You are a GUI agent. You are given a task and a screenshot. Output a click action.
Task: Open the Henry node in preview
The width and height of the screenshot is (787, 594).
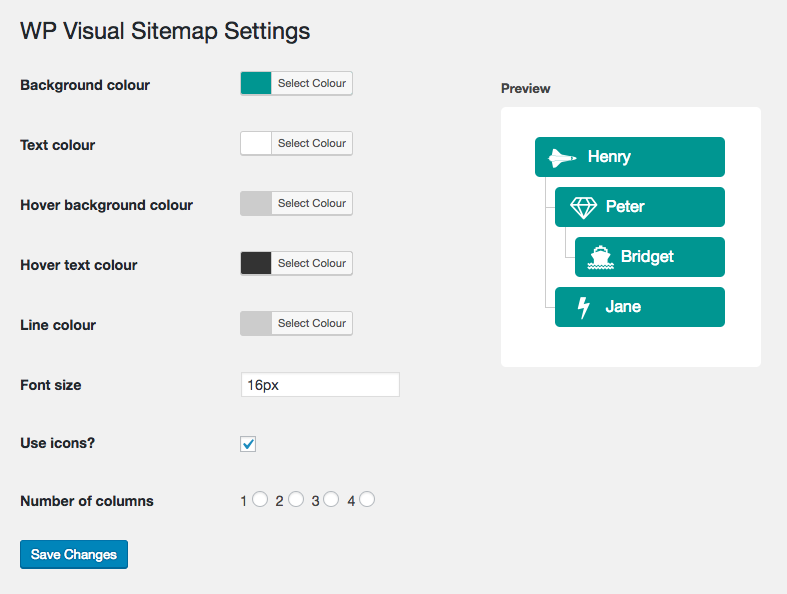(630, 157)
